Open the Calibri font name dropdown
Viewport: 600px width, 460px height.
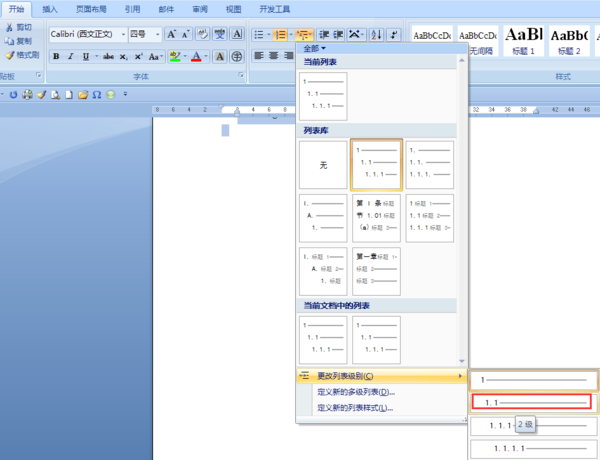[x=123, y=34]
